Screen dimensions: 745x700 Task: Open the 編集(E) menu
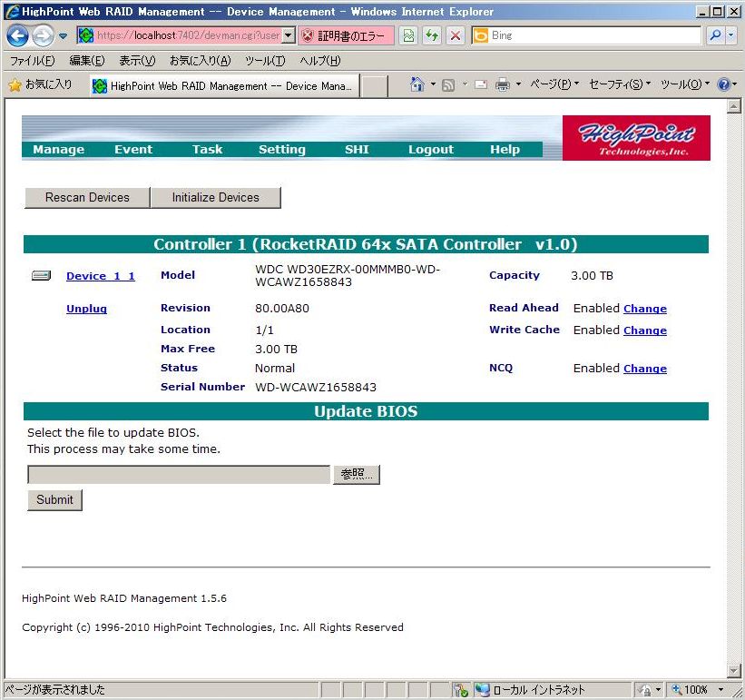(86, 61)
